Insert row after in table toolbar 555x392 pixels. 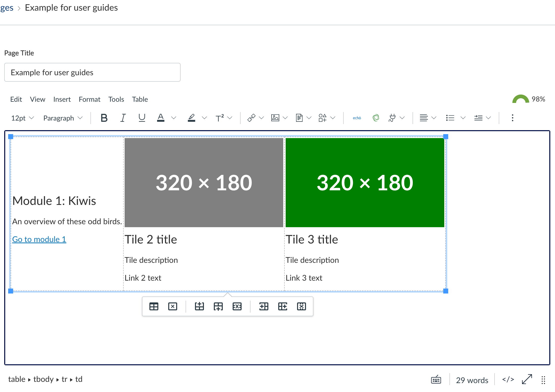(x=218, y=307)
